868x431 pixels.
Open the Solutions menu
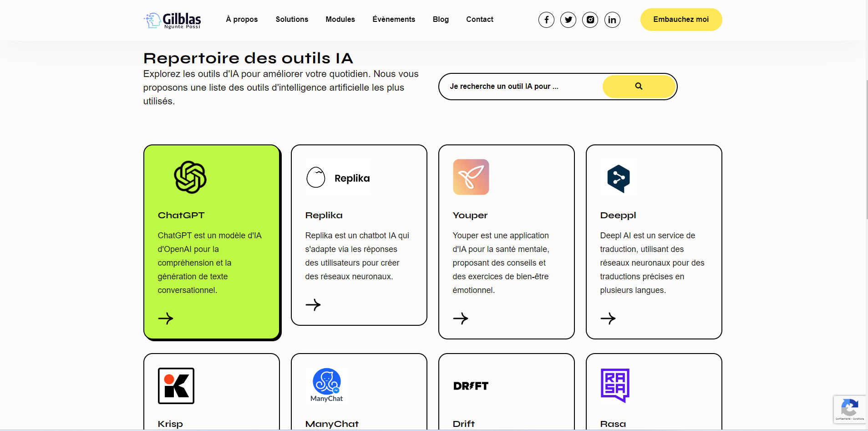click(x=292, y=20)
